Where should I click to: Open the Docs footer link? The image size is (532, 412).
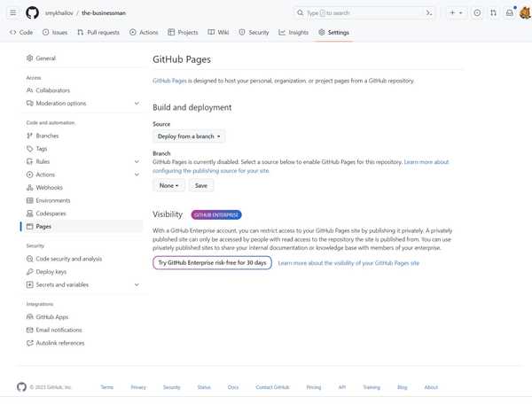[233, 387]
